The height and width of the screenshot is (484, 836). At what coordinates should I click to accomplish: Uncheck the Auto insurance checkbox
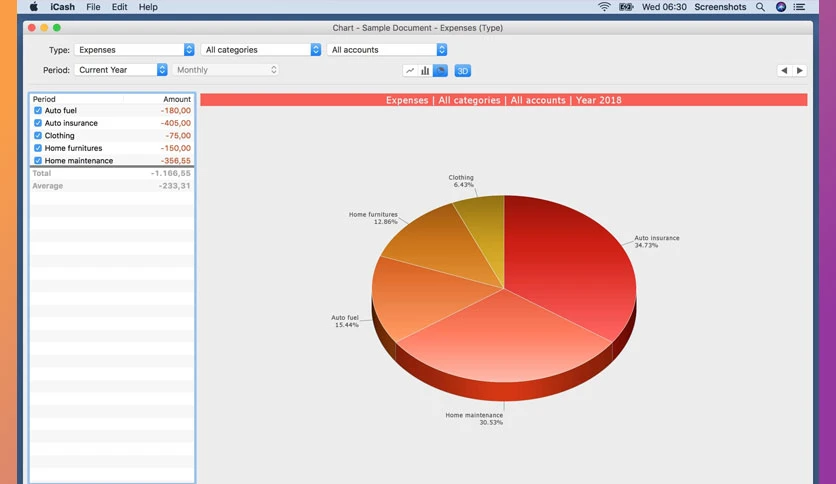(38, 123)
